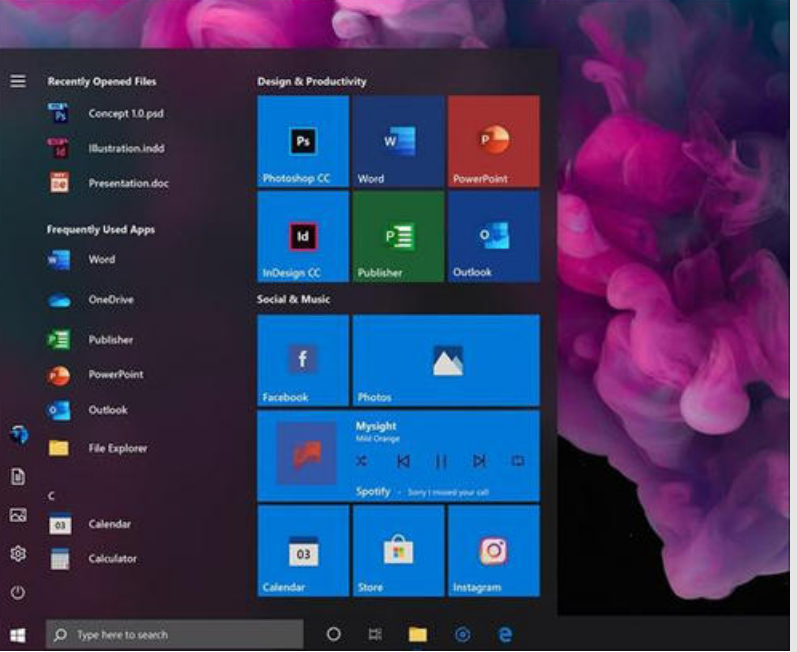This screenshot has height=652, width=797.
Task: Click the user account avatar in sidebar
Action: click(x=19, y=434)
